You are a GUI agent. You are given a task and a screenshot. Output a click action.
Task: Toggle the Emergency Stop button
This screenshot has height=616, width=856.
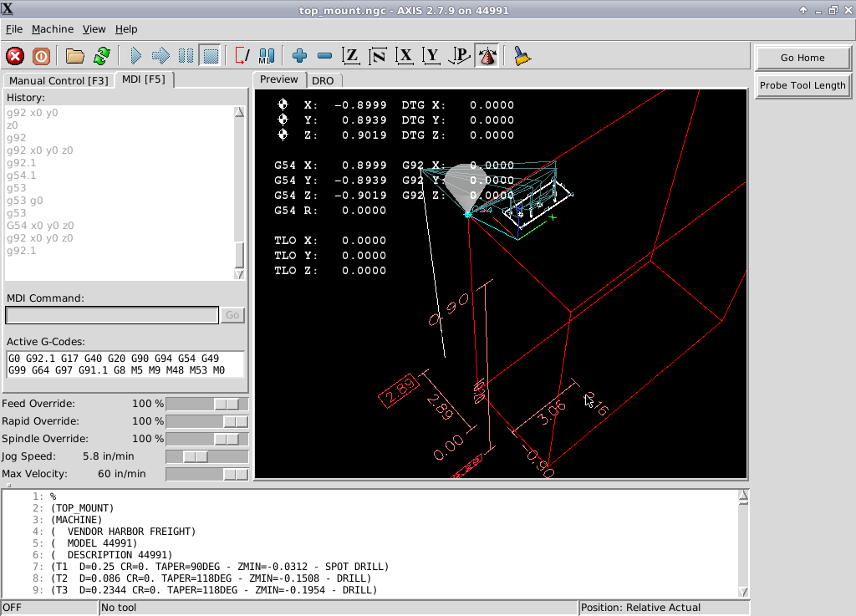(x=15, y=56)
